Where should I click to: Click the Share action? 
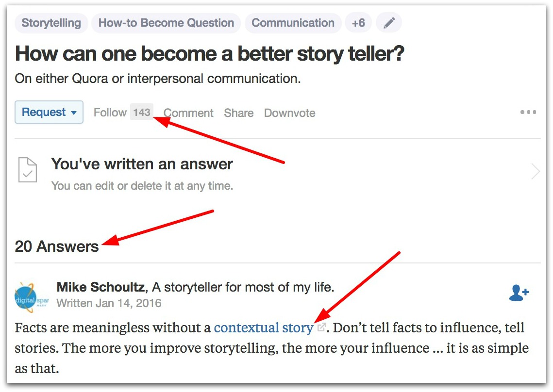(x=239, y=113)
